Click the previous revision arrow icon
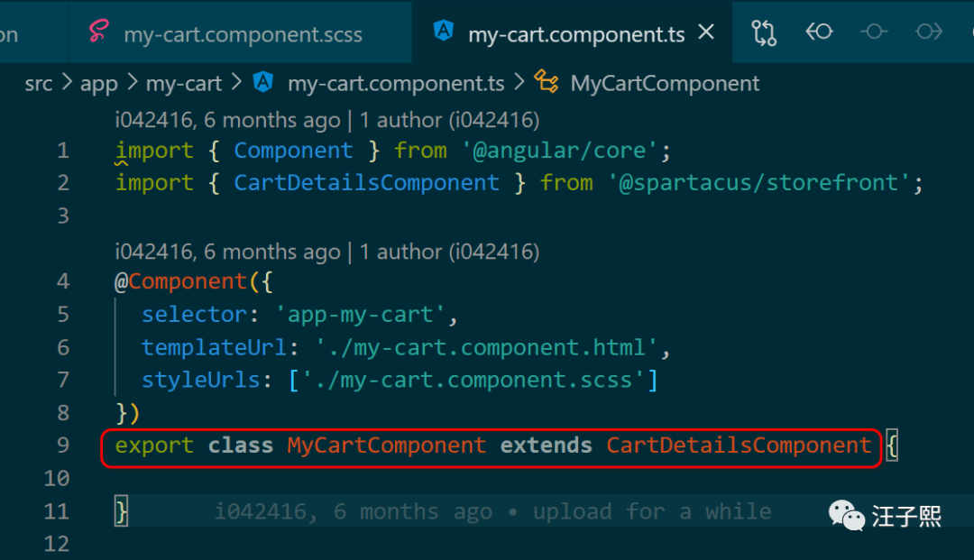Image resolution: width=974 pixels, height=560 pixels. pyautogui.click(x=819, y=32)
